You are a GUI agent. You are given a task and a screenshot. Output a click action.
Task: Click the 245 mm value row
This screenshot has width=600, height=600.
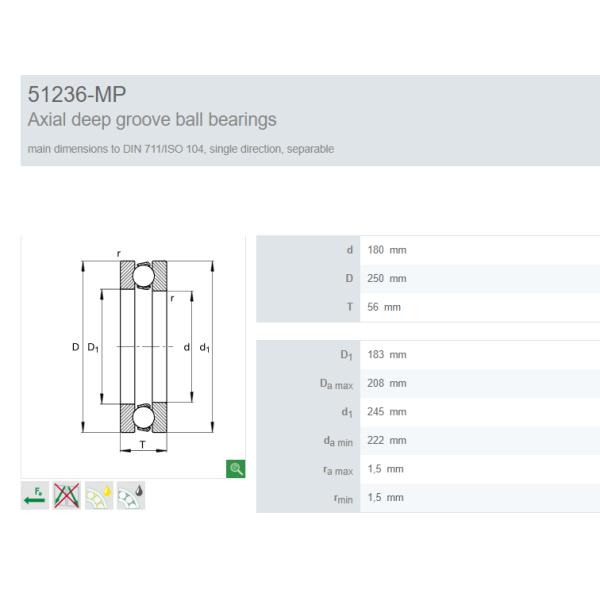point(387,412)
